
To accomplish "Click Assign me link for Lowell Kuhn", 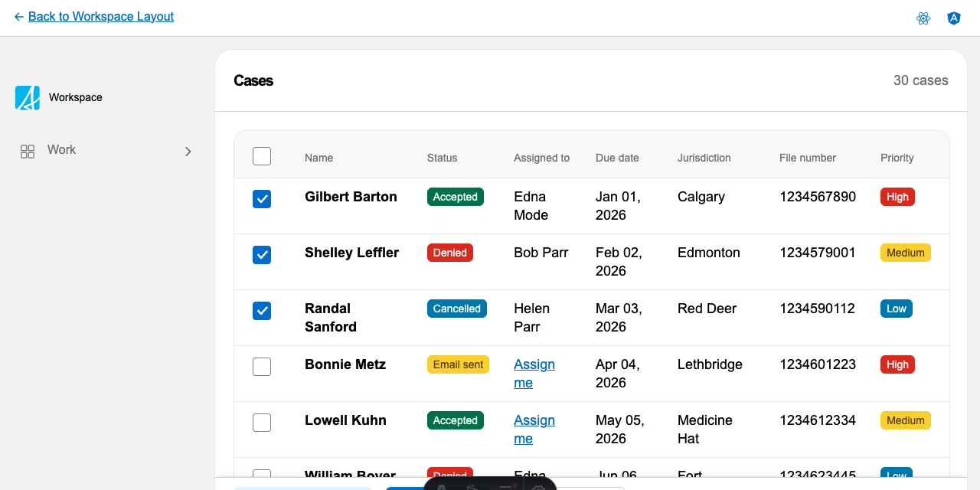I will pos(534,430).
